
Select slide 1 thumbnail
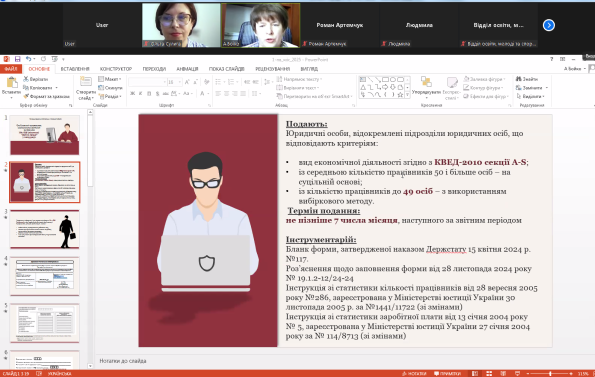(45, 135)
